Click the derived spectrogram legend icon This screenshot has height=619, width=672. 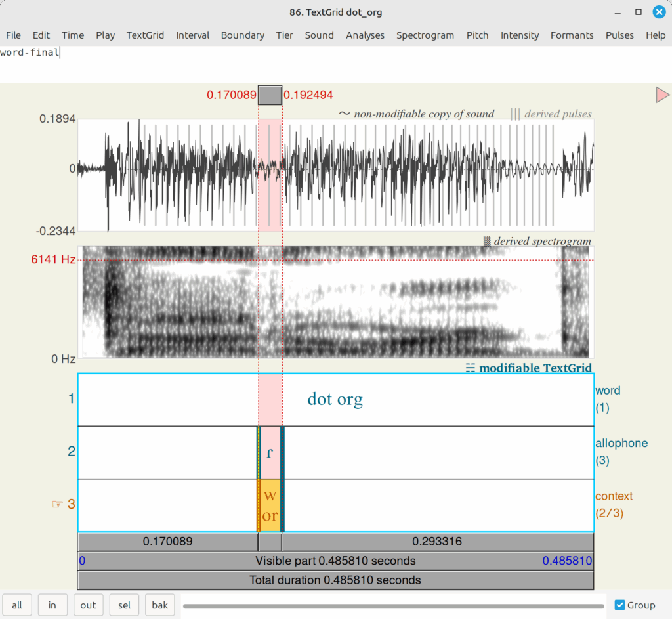pos(486,241)
